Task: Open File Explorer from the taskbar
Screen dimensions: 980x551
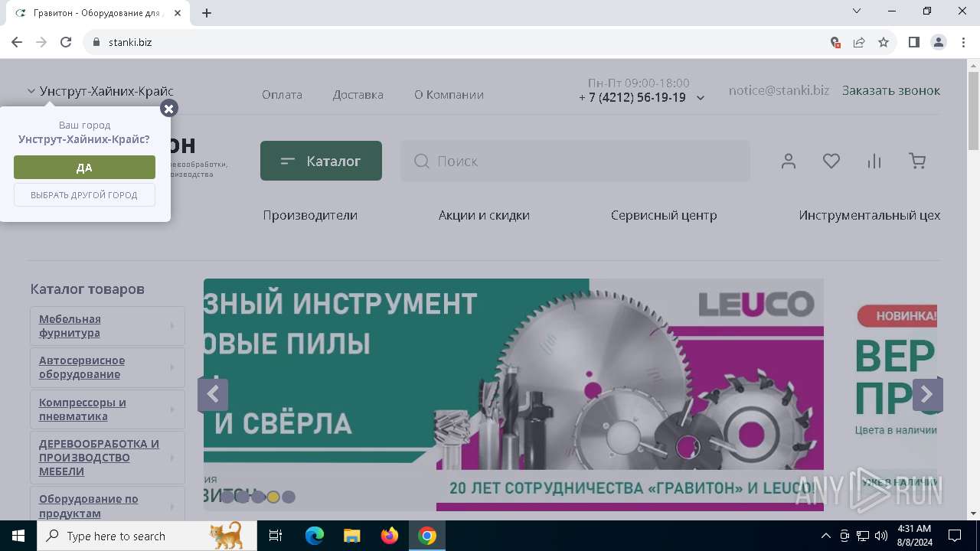Action: (352, 536)
